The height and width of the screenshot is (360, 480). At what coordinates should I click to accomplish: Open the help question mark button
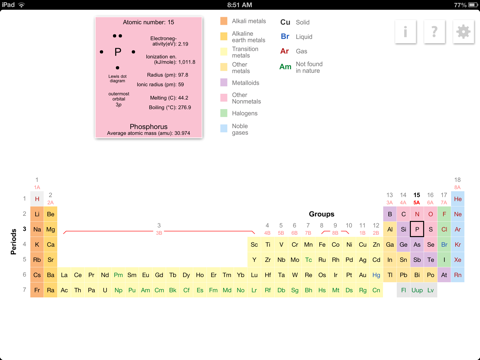[434, 32]
